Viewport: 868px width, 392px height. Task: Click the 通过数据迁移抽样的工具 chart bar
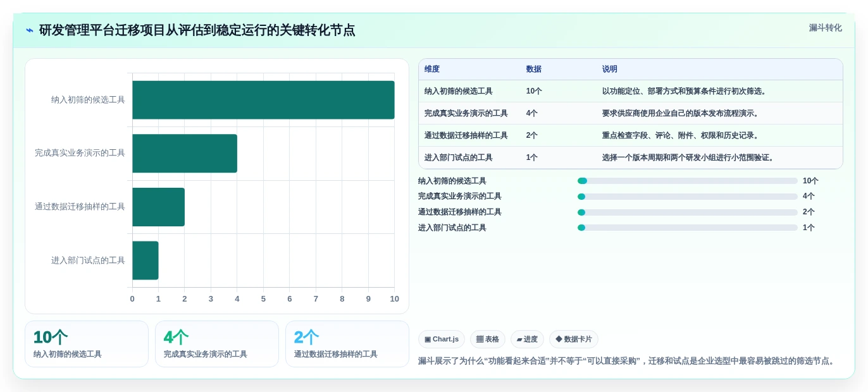pos(158,207)
